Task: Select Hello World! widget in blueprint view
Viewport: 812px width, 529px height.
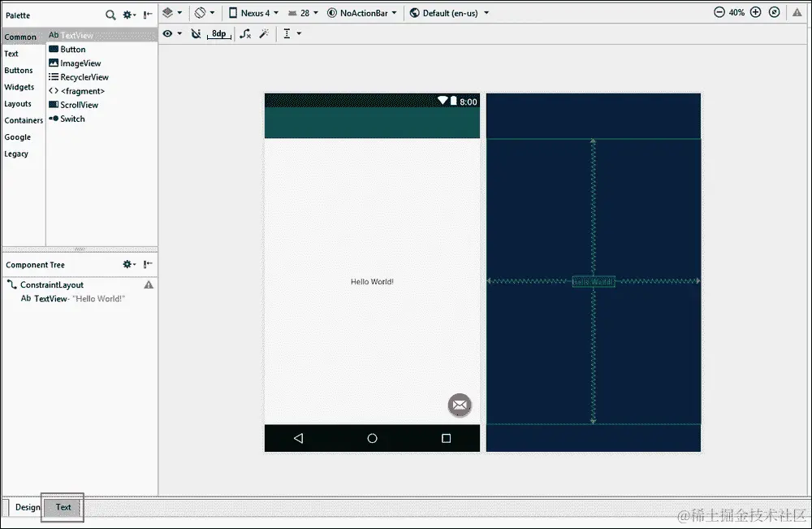Action: [x=594, y=281]
